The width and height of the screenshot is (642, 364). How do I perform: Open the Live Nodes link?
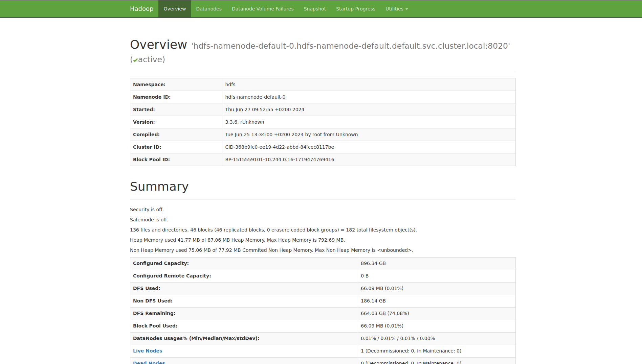147,351
